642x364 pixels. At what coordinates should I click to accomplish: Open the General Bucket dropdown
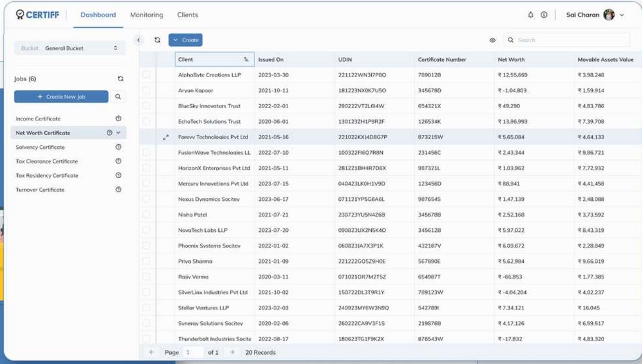point(70,48)
